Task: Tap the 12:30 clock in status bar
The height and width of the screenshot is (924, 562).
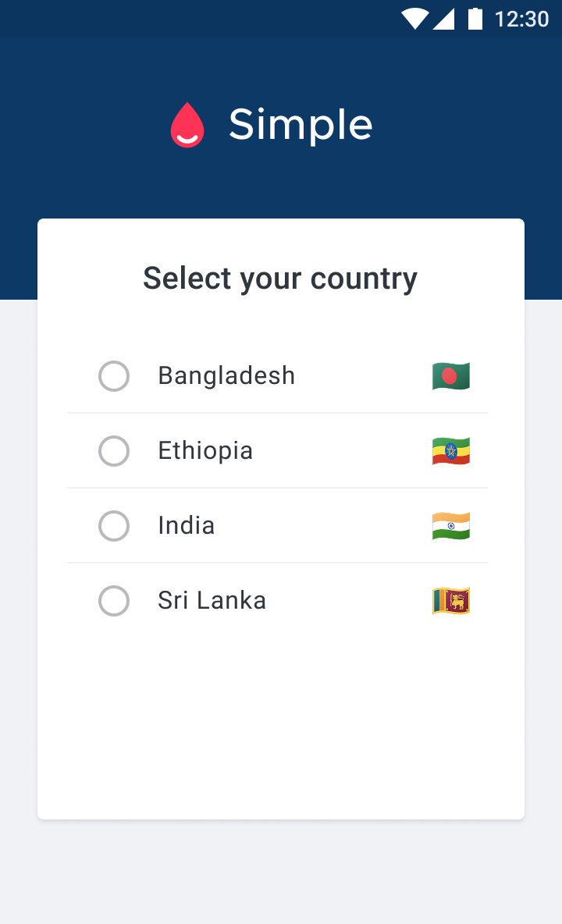Action: pyautogui.click(x=521, y=19)
